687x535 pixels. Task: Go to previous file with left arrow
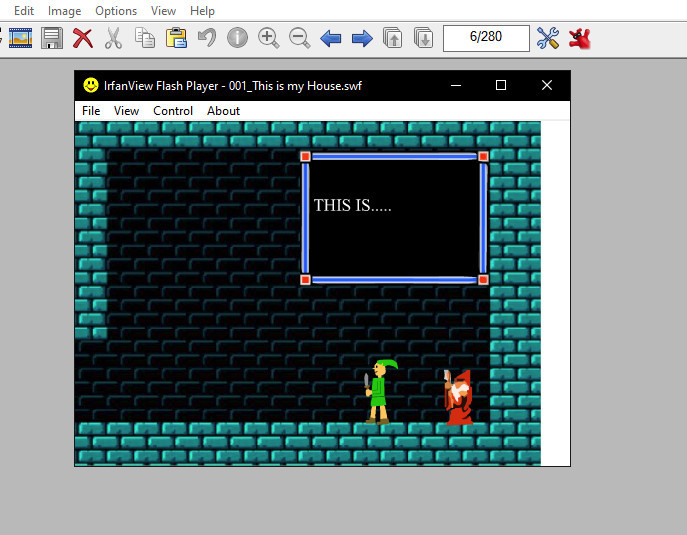coord(331,39)
